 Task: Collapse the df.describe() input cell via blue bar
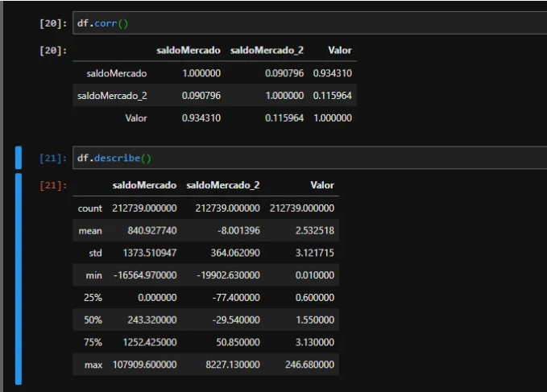pyautogui.click(x=19, y=158)
